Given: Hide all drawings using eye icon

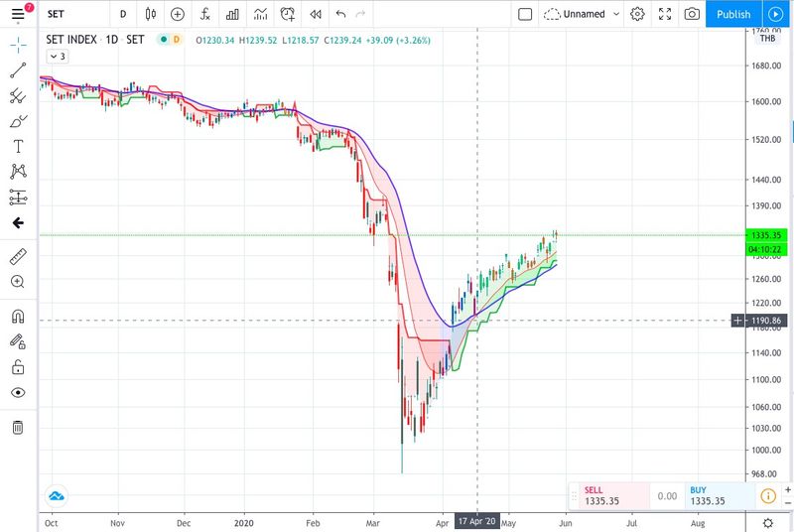Looking at the screenshot, I should point(18,393).
